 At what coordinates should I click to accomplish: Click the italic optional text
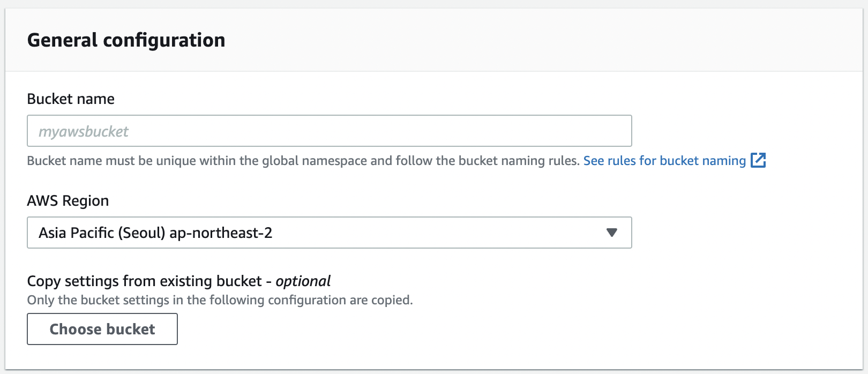[303, 281]
